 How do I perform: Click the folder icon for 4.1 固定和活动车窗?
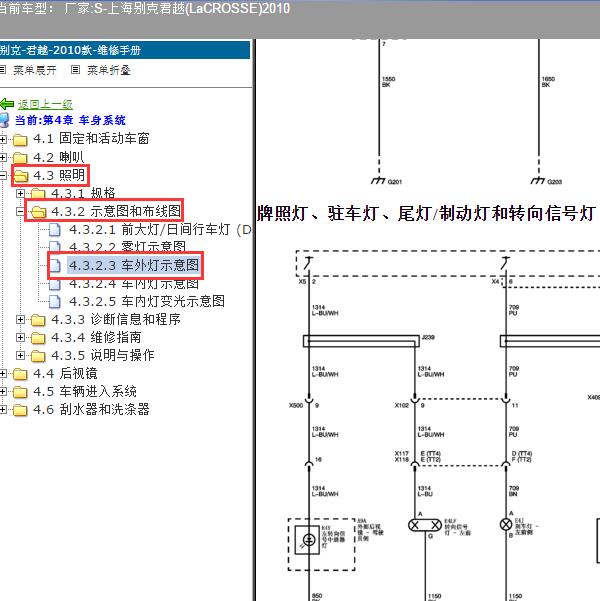(x=20, y=140)
